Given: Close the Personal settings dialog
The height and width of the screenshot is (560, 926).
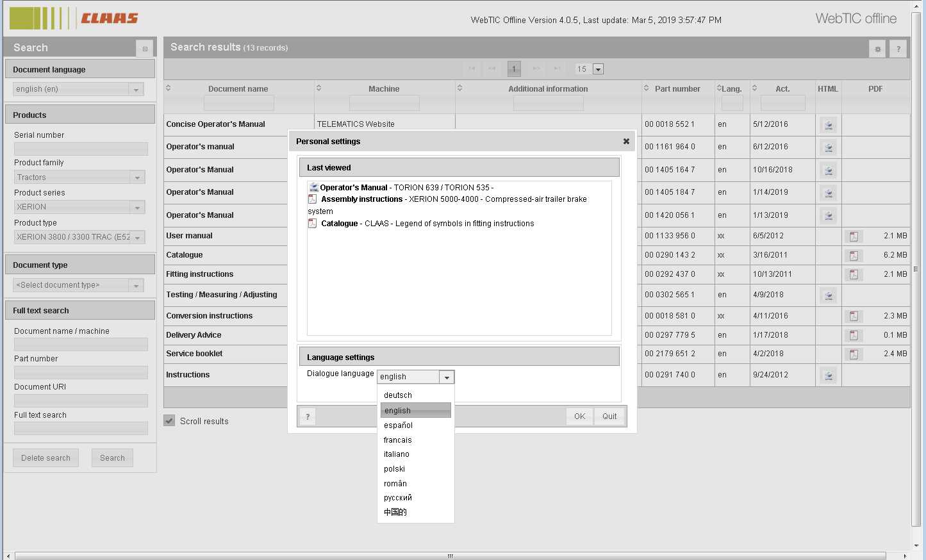Looking at the screenshot, I should pyautogui.click(x=626, y=142).
